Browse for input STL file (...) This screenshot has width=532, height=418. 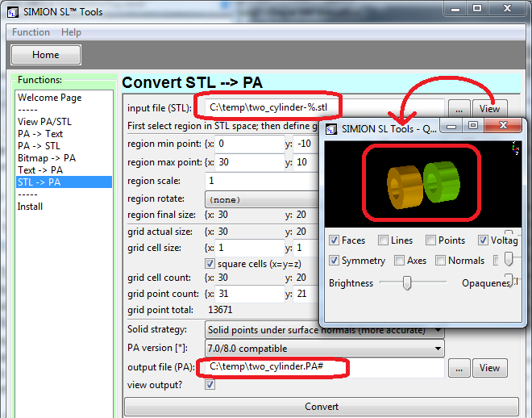pos(459,109)
